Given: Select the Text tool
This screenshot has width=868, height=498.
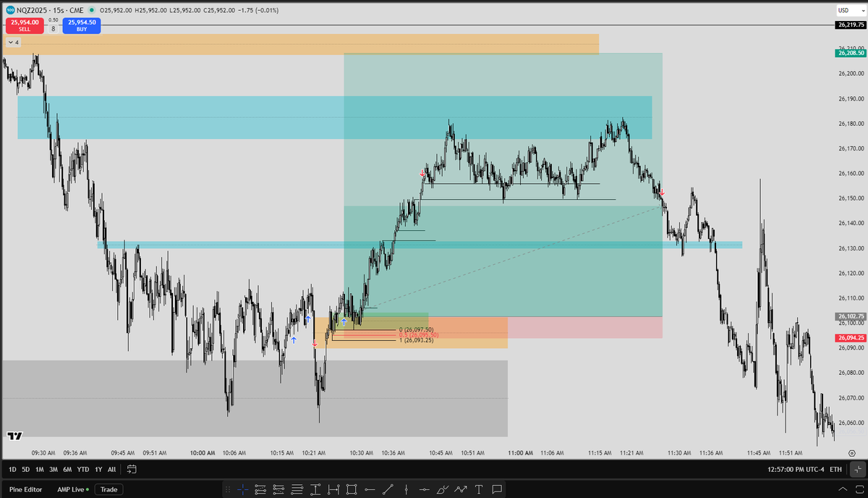Looking at the screenshot, I should tap(479, 489).
